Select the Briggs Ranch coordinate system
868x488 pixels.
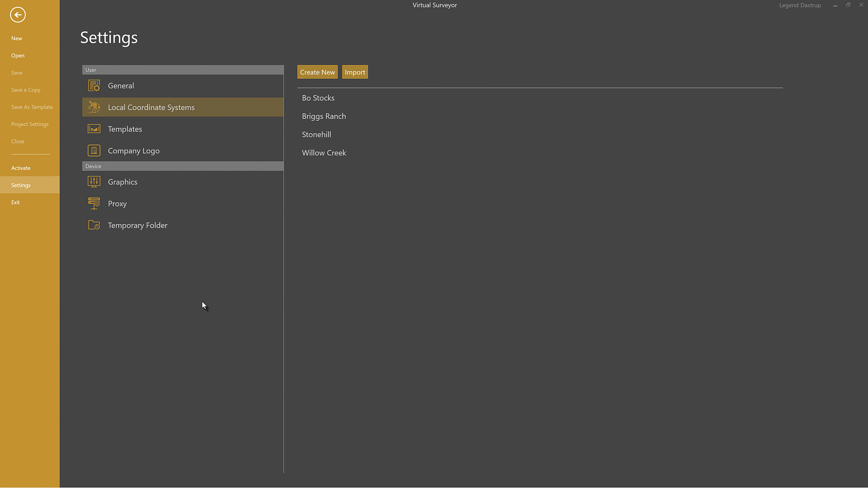324,116
